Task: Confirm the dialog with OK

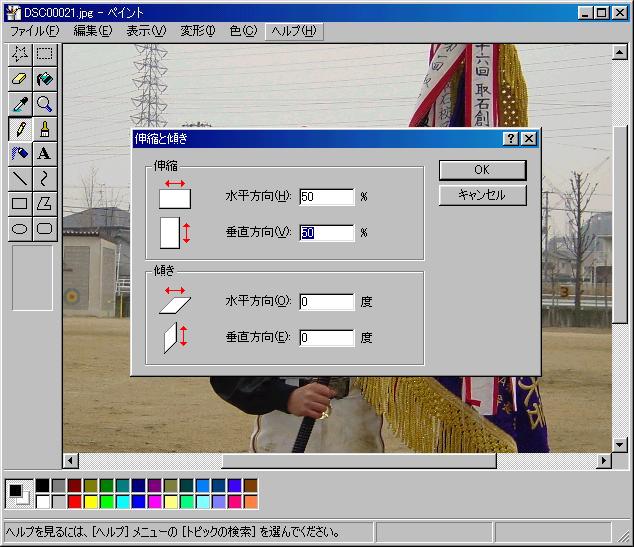Action: tap(482, 170)
